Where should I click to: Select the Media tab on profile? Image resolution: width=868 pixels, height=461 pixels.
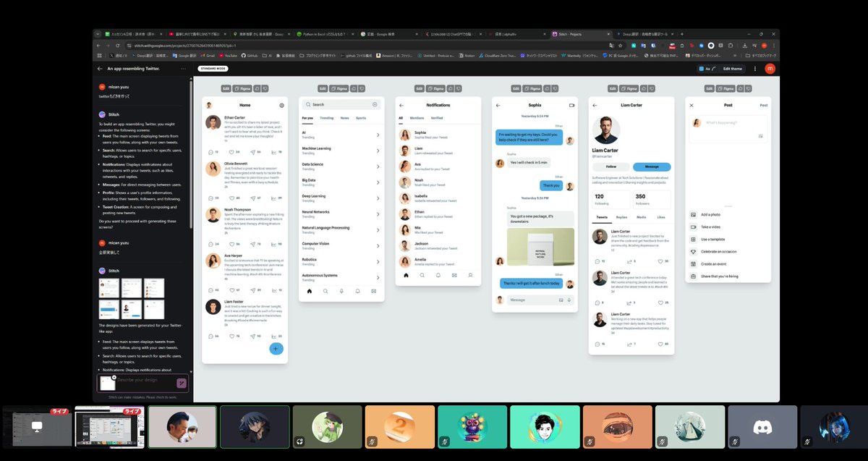pos(642,217)
